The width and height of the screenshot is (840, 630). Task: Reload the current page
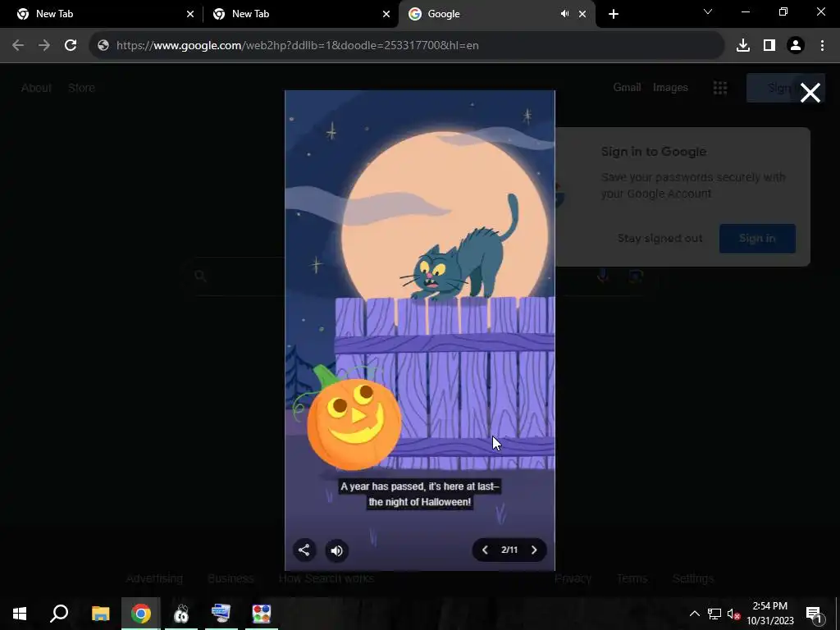click(71, 46)
